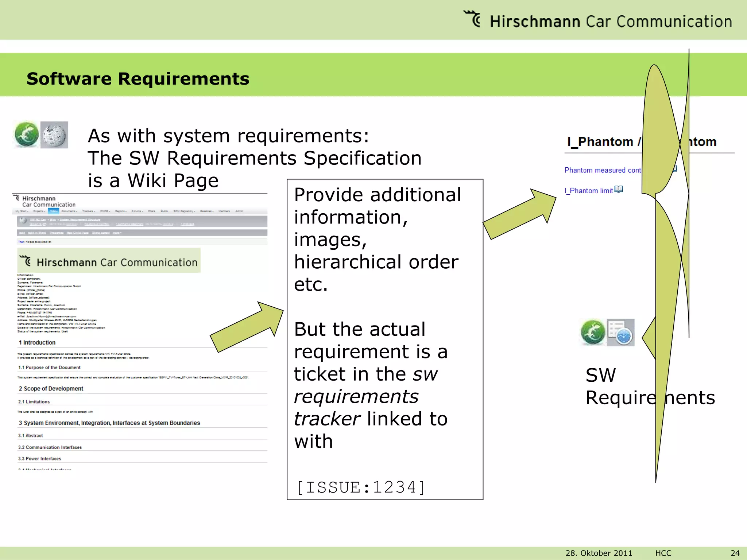This screenshot has height=560, width=747.
Task: Click the 1 Introduction heading
Action: pyautogui.click(x=37, y=342)
